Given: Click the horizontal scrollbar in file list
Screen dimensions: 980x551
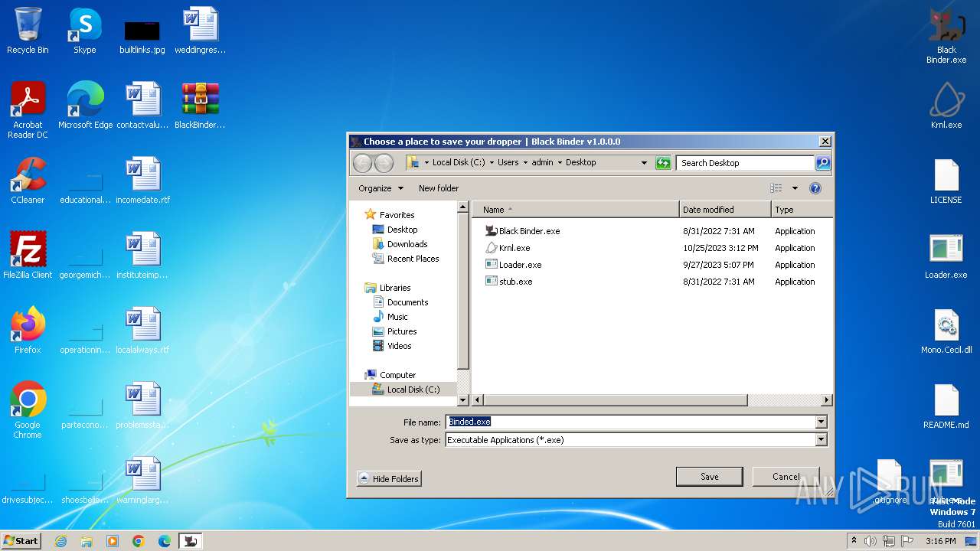Looking at the screenshot, I should click(x=616, y=400).
